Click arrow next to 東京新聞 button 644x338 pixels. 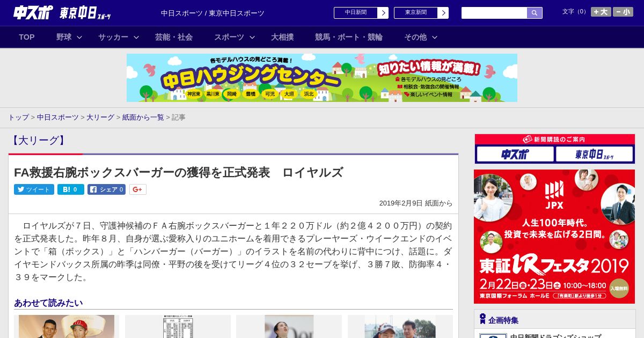point(443,13)
